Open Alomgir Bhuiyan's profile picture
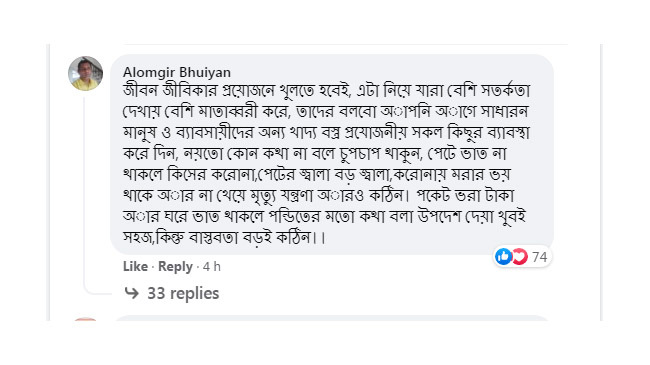 click(85, 73)
